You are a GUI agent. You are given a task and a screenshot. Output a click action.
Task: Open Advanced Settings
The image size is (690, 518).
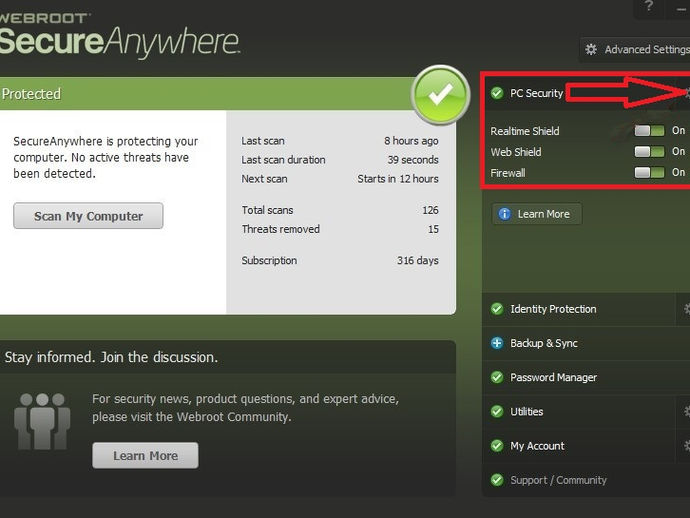[635, 49]
